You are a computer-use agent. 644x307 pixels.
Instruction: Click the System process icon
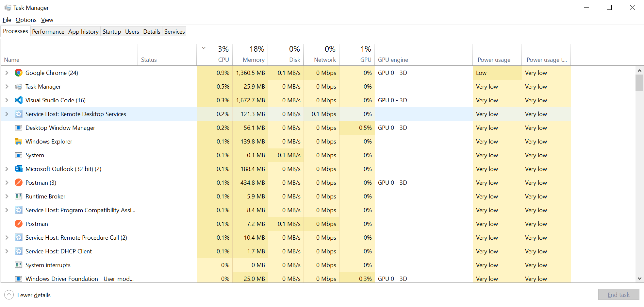tap(19, 155)
